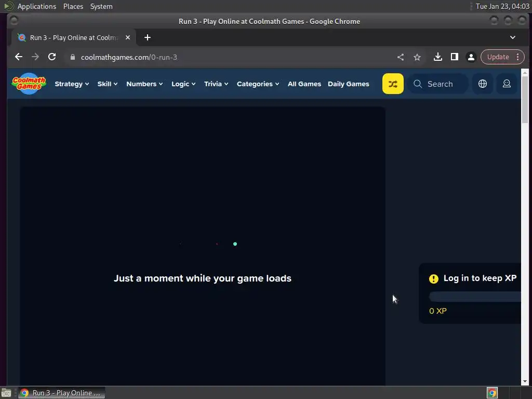Click the tab's Coolmath favicon
Screen dimensions: 532x399
(22, 37)
